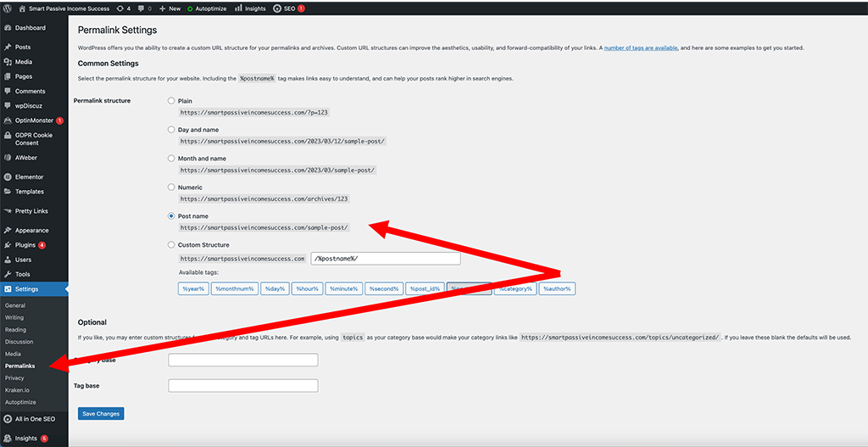868x447 pixels.
Task: Select the Plain permalink structure
Action: tap(171, 101)
